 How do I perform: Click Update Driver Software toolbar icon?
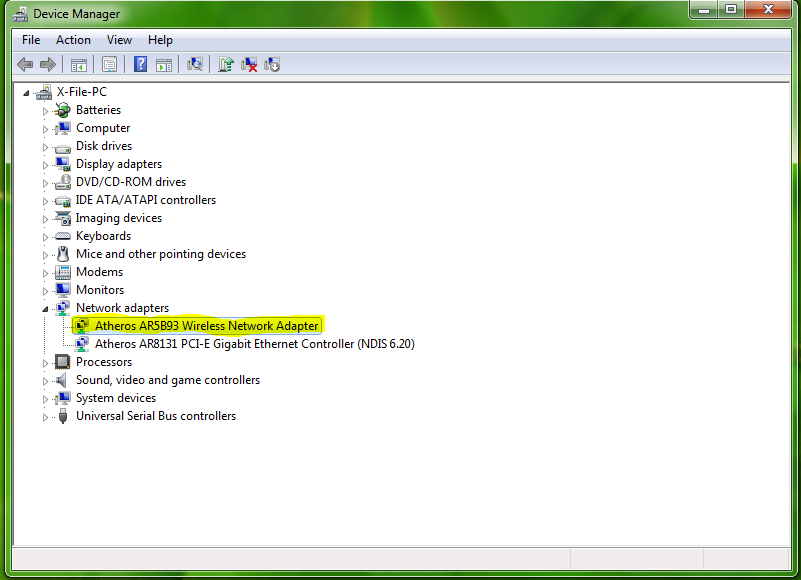click(226, 64)
